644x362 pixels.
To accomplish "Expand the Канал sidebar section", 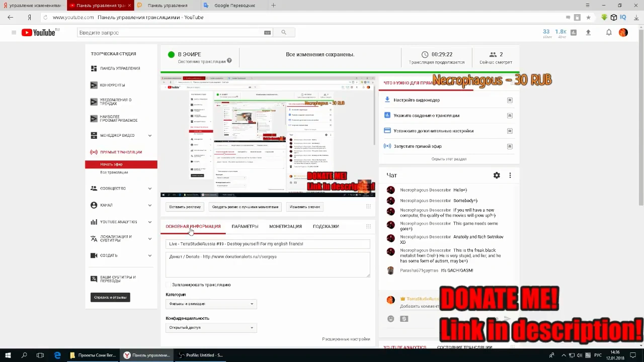I will pos(150,205).
